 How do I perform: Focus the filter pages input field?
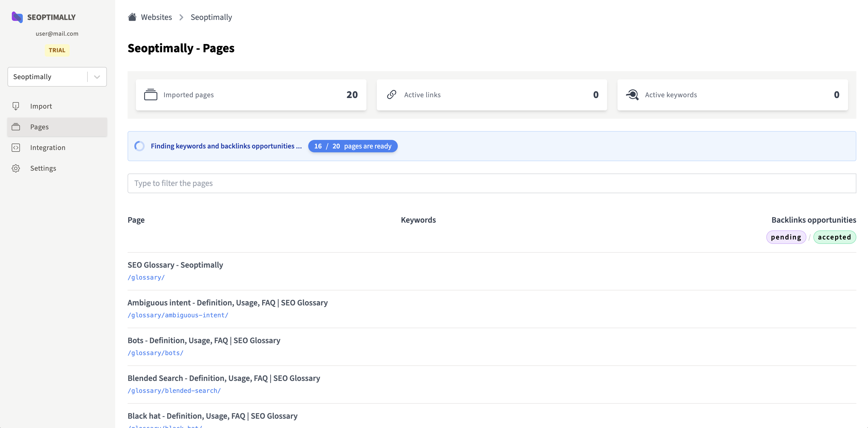[492, 183]
